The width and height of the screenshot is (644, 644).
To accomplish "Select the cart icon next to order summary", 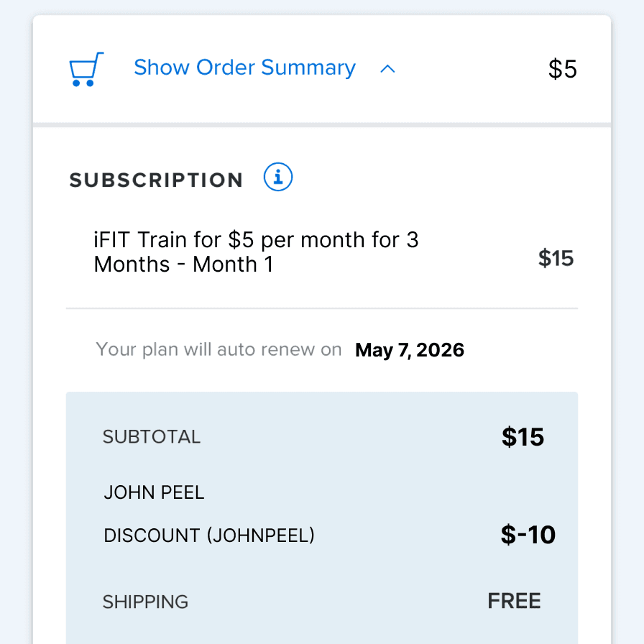I will coord(86,68).
